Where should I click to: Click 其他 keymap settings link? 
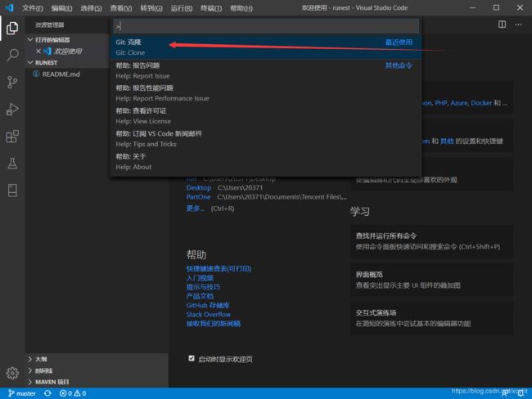coord(447,141)
